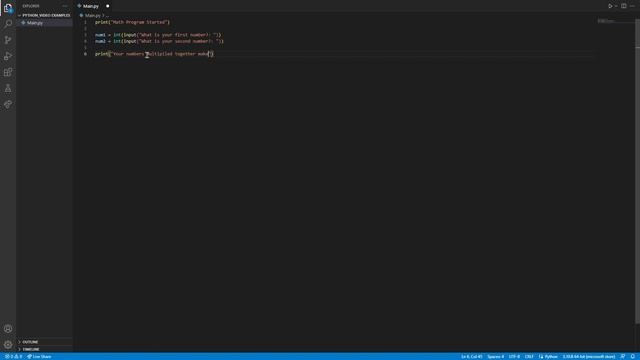Open the Live Share activity bar icon

point(8,104)
